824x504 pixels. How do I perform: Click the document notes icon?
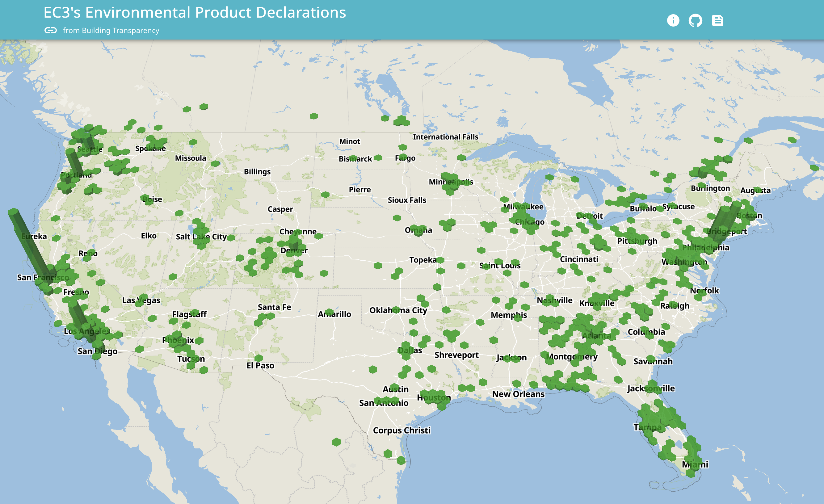[x=717, y=20]
